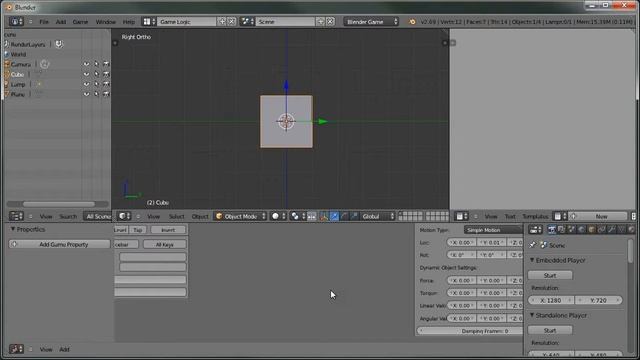Screen dimensions: 640x360
Task: Open the viewport shading sphere selector
Action: point(278,216)
